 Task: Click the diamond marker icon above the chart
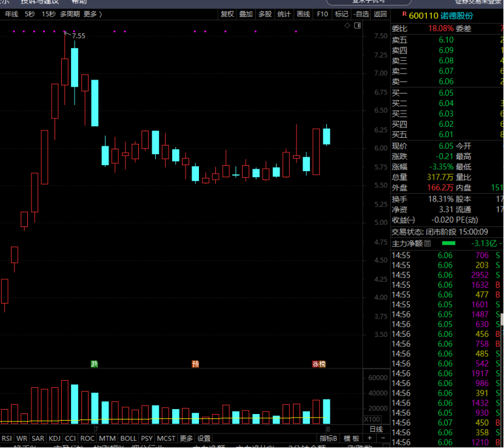[x=348, y=25]
